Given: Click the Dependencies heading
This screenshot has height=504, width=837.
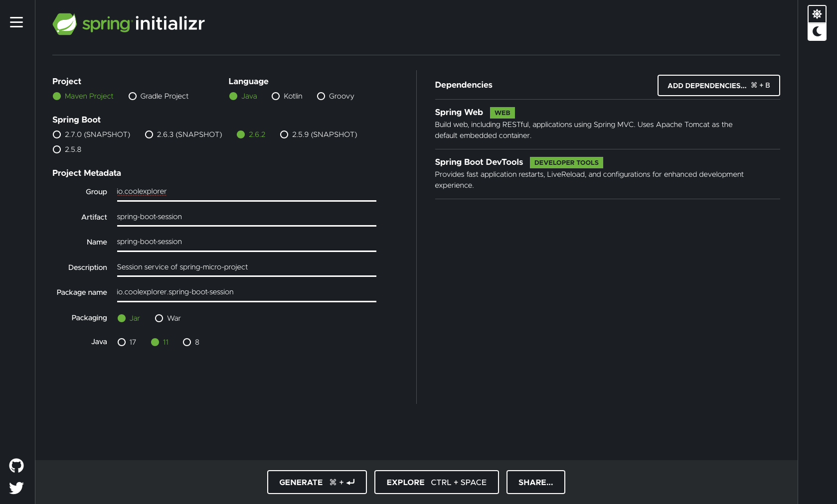Looking at the screenshot, I should click(x=464, y=85).
